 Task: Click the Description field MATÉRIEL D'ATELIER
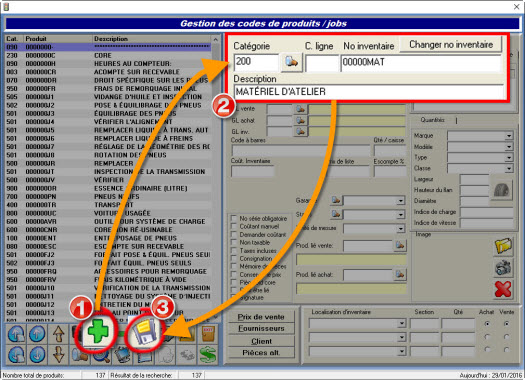(369, 91)
